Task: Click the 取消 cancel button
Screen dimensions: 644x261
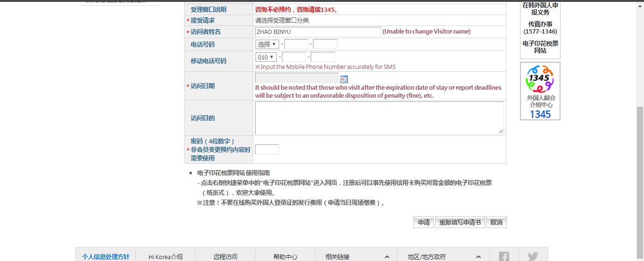Action: point(496,222)
